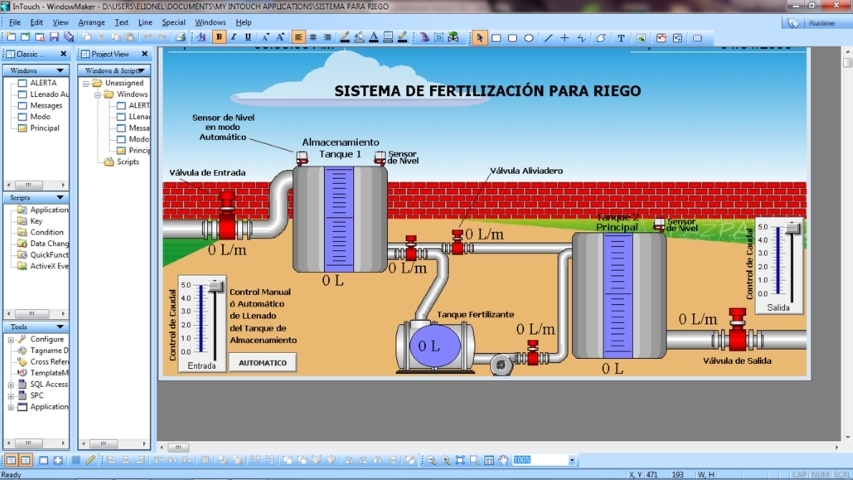The width and height of the screenshot is (853, 480).
Task: Toggle Bold text formatting
Action: point(219,38)
